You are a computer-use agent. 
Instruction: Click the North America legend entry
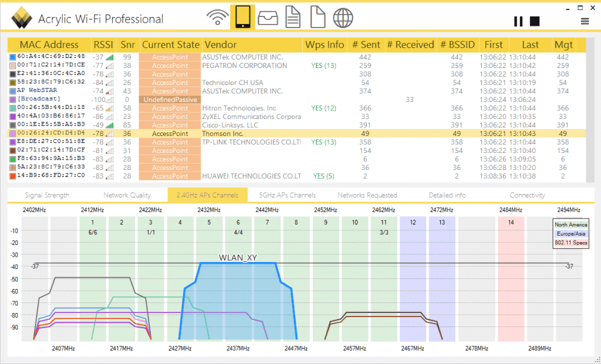click(570, 224)
